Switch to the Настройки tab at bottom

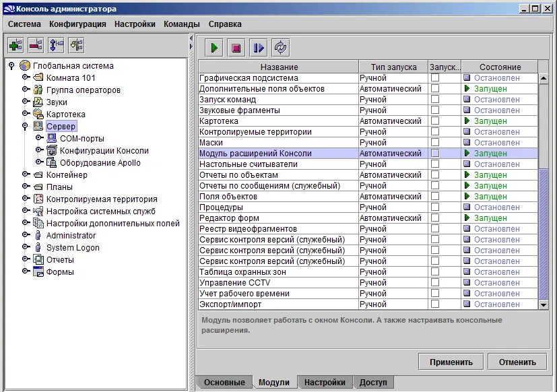(325, 383)
